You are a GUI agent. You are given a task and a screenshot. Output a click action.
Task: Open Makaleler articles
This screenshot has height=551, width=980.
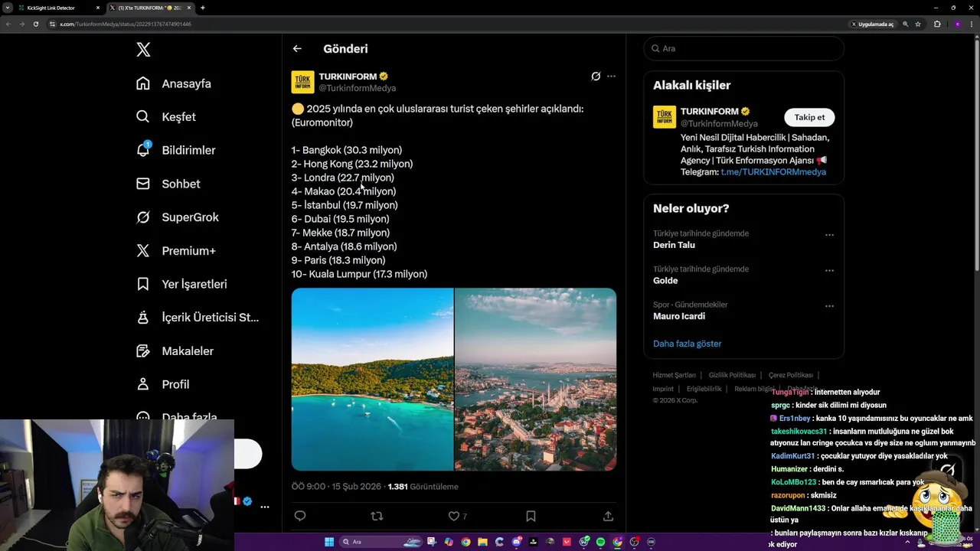point(175,351)
